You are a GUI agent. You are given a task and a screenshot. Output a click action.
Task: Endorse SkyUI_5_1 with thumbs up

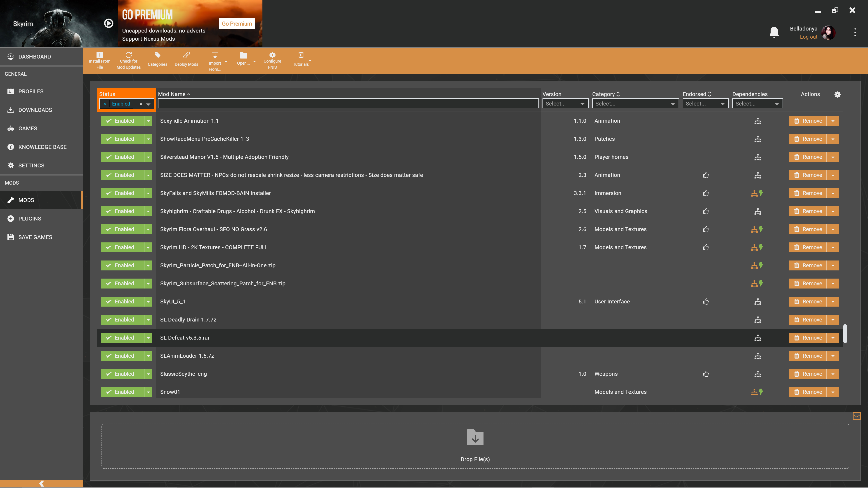pyautogui.click(x=705, y=301)
